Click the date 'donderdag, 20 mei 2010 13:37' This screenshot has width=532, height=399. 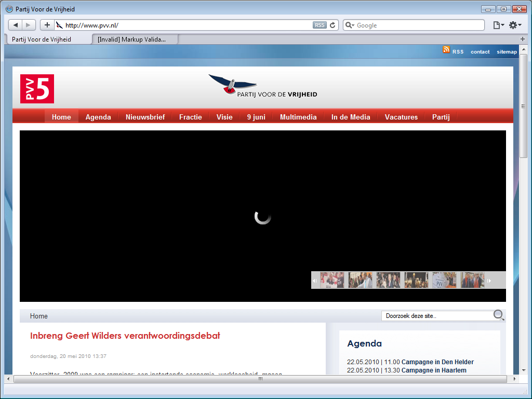click(68, 356)
